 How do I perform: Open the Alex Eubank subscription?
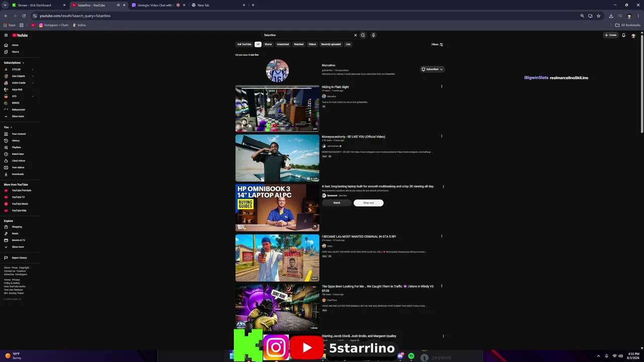pos(18,76)
